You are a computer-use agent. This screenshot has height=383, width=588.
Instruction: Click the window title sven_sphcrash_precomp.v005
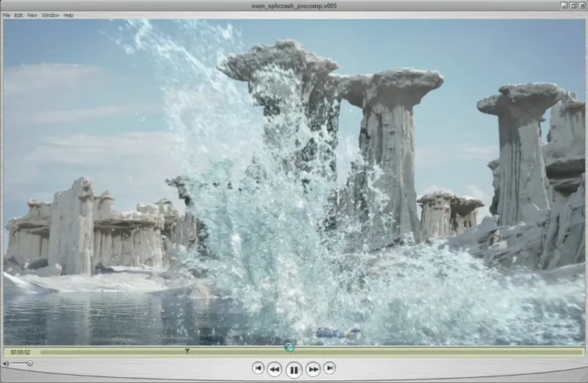294,6
